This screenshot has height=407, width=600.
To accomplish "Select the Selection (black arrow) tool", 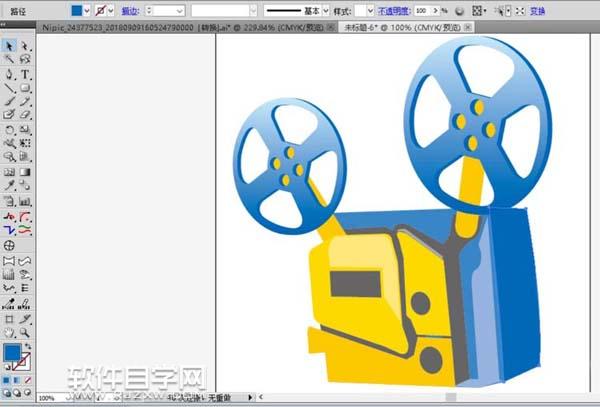I will coord(9,46).
